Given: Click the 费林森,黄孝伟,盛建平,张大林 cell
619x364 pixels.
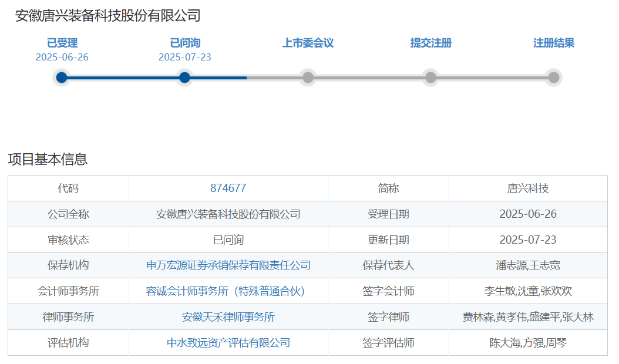Looking at the screenshot, I should pos(528,316).
